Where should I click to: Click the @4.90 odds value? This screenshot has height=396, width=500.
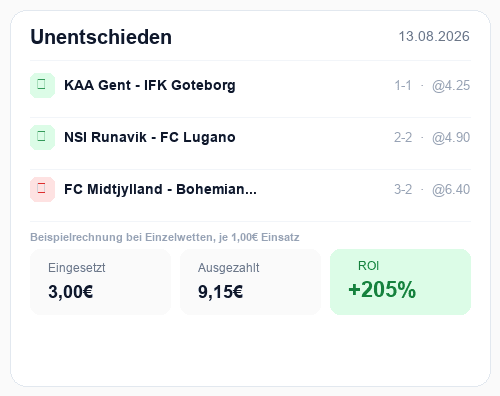coord(451,138)
